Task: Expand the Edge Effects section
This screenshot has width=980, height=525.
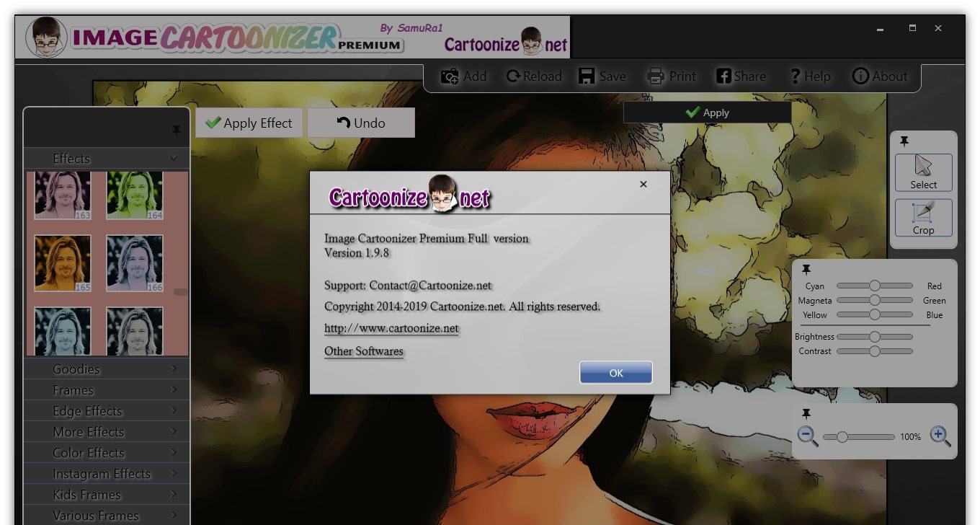Action: pyautogui.click(x=107, y=411)
